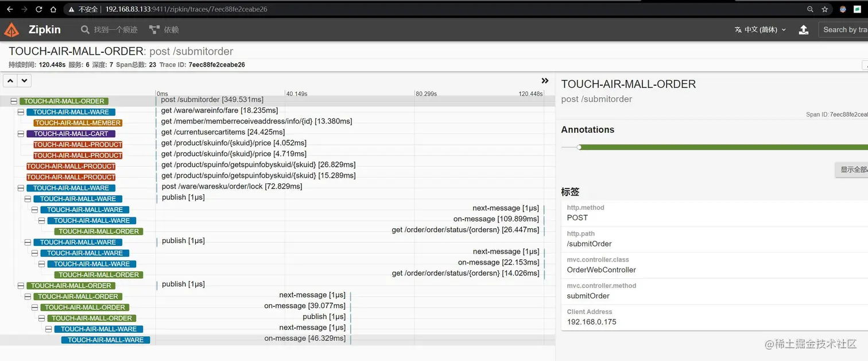Collapse the on-message [39.077ms] span children

click(34, 308)
